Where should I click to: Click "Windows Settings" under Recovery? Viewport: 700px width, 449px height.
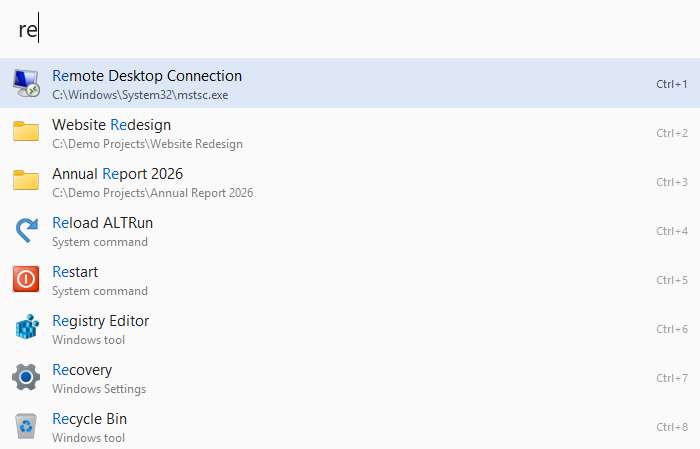tap(99, 389)
